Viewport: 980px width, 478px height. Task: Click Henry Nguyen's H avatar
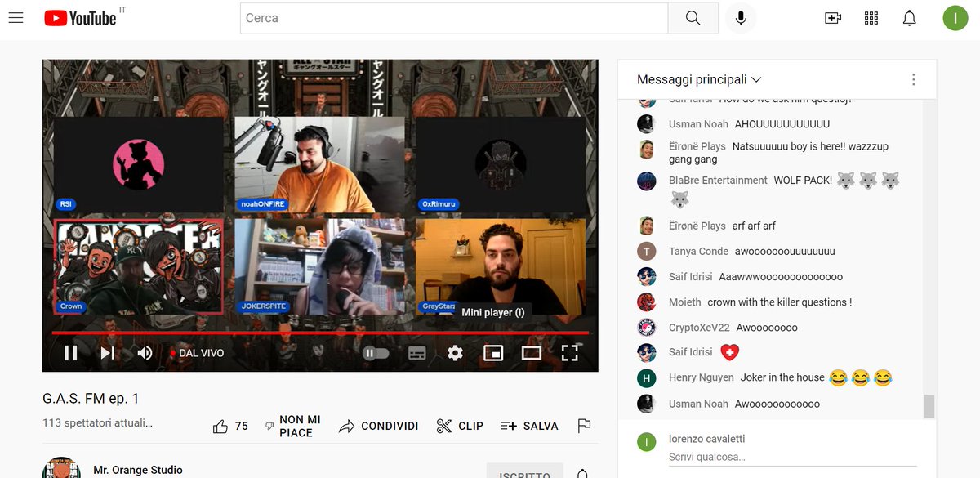pyautogui.click(x=646, y=378)
